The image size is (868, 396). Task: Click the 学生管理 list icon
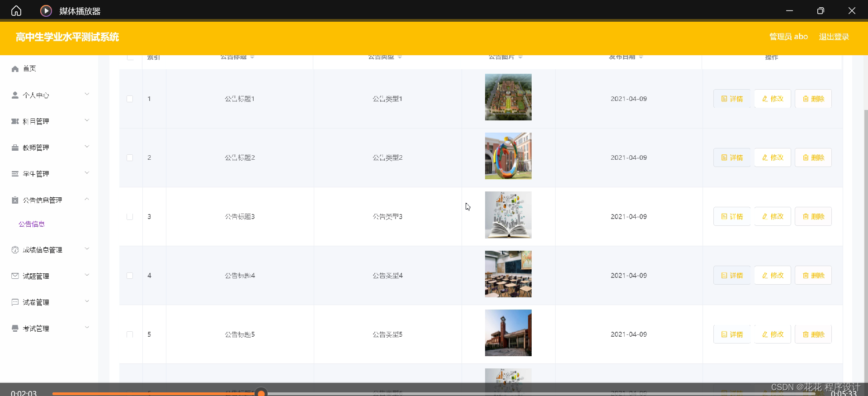(15, 174)
